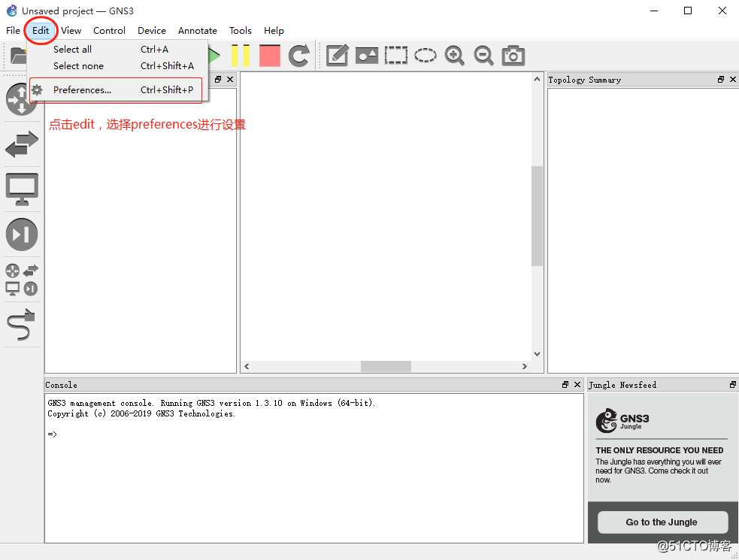The image size is (739, 560).
Task: Close the device dock panel
Action: click(x=230, y=79)
